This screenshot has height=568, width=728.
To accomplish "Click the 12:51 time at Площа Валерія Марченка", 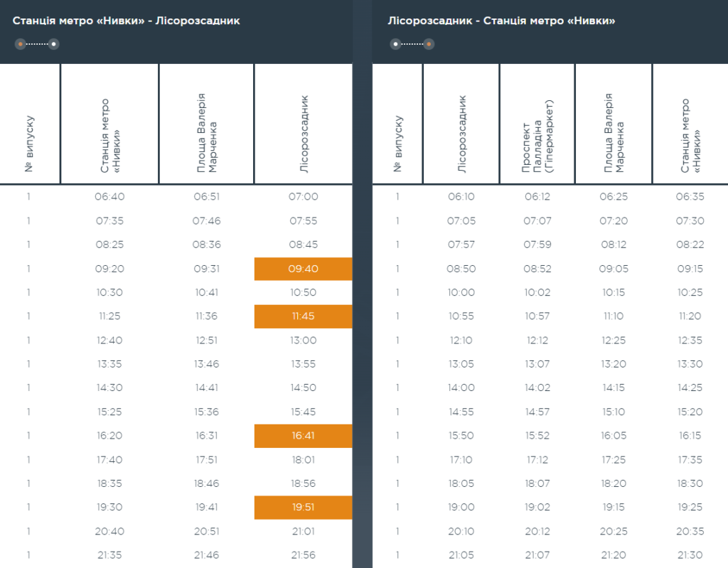I will [206, 341].
